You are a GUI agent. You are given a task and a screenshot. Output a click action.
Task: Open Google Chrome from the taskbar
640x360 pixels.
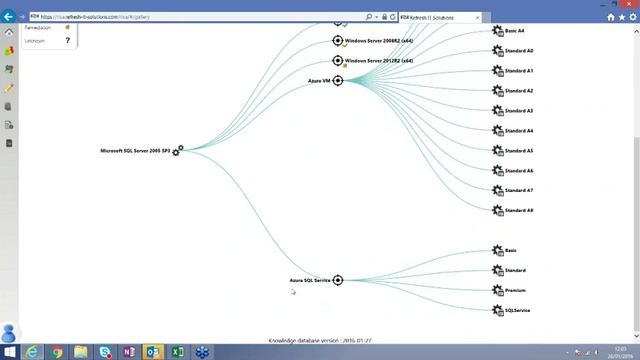[57, 352]
